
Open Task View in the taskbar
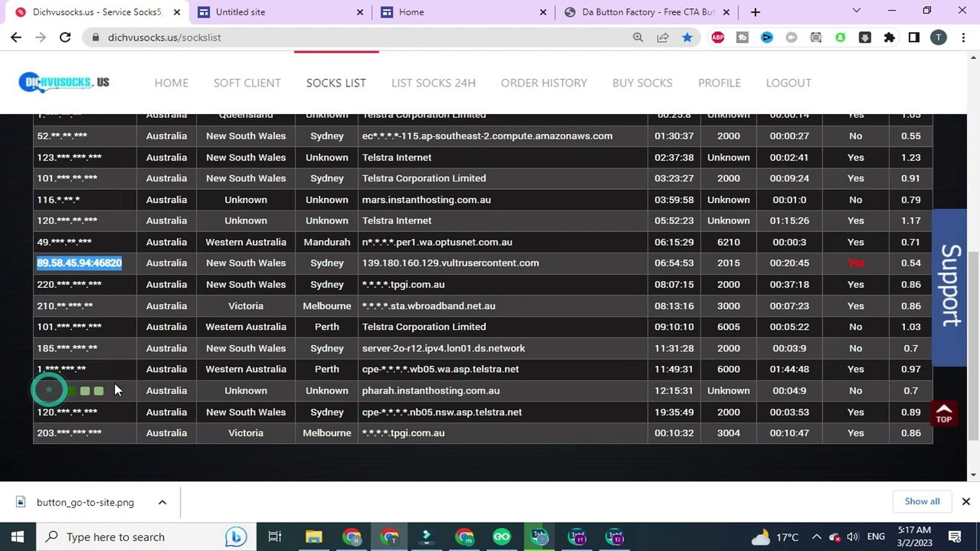tap(275, 536)
